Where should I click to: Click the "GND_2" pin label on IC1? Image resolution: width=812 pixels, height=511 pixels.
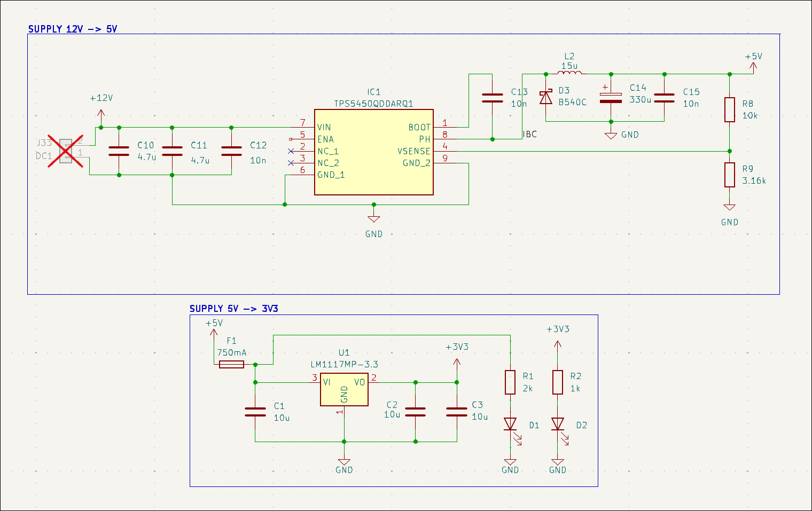pyautogui.click(x=417, y=163)
